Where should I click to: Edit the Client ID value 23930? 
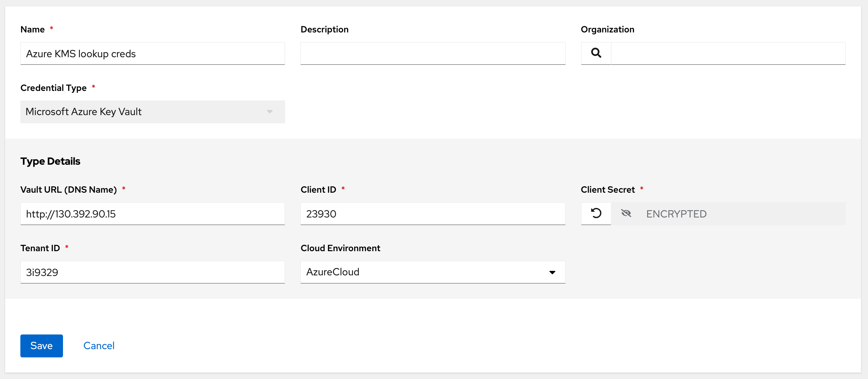click(433, 213)
